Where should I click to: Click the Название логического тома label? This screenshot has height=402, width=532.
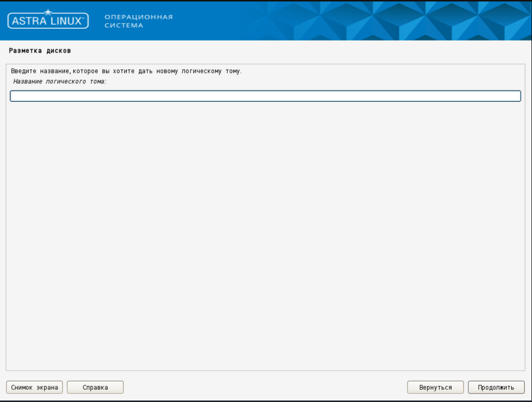[60, 81]
